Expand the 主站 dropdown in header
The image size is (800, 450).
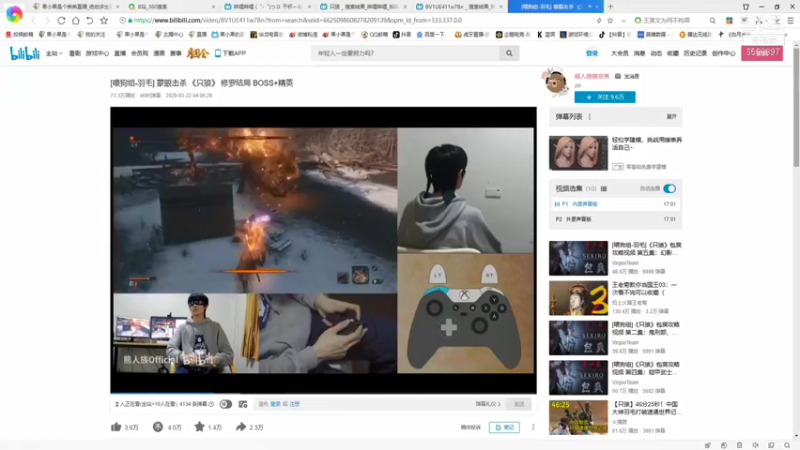coord(54,53)
